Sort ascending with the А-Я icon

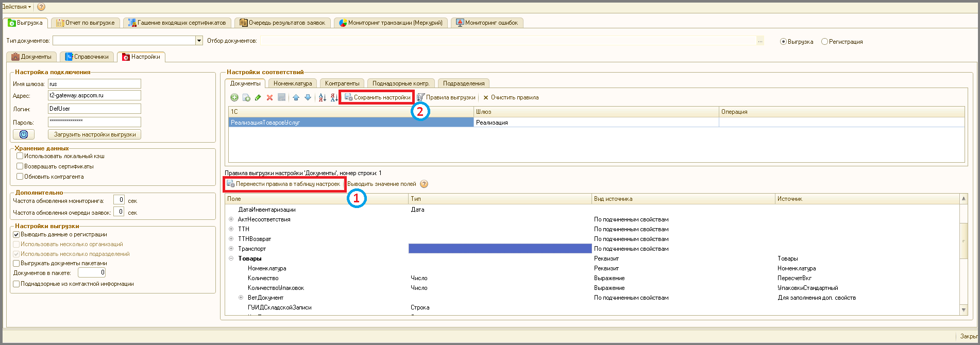pos(322,97)
